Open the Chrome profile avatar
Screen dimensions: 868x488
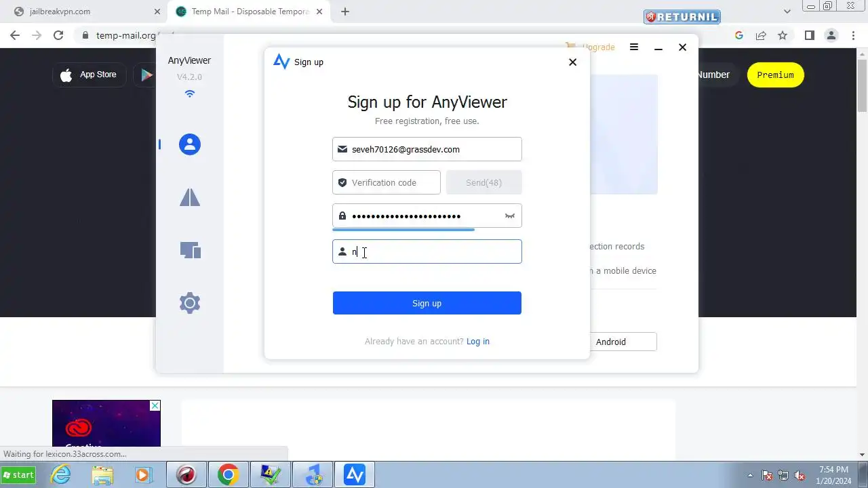pos(831,35)
